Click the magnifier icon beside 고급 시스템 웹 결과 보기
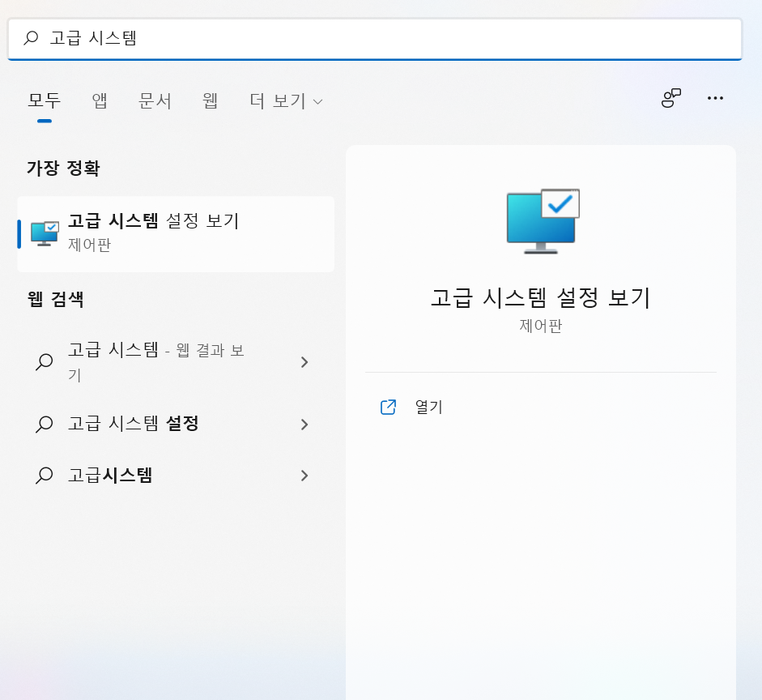The width and height of the screenshot is (762, 700). coord(43,362)
